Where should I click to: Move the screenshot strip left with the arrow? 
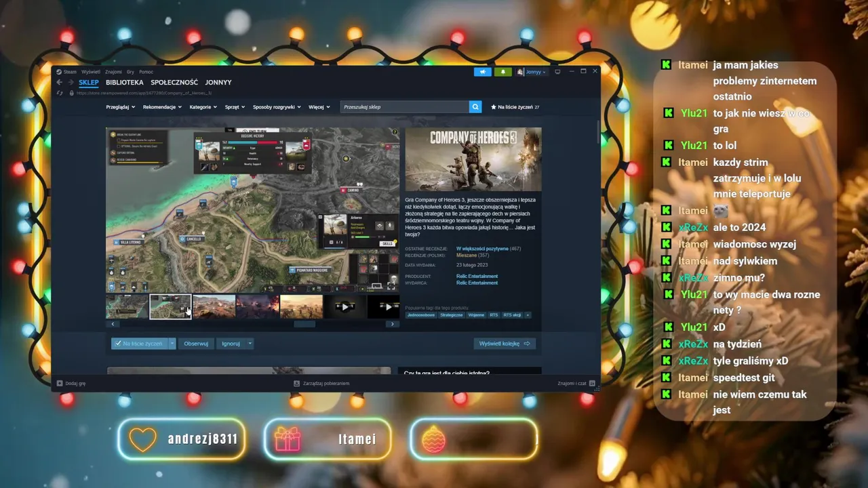[x=112, y=324]
